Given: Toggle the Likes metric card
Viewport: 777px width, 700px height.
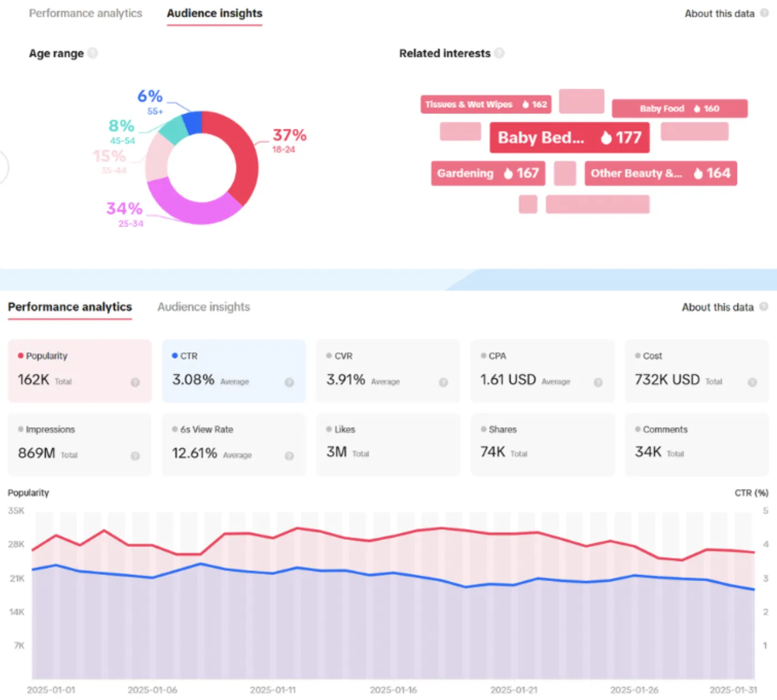Looking at the screenshot, I should point(388,444).
